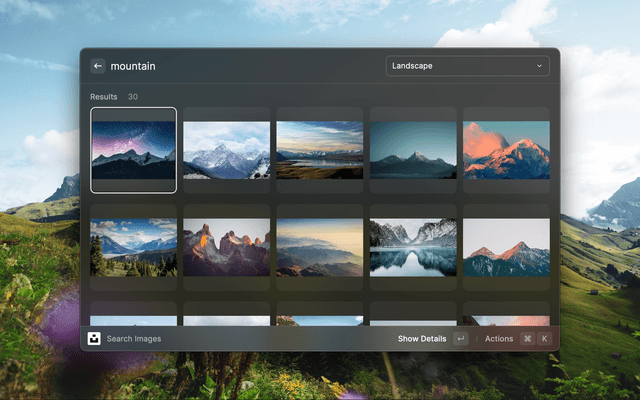Screen dimensions: 640x400
Task: Open the Actions menu
Action: pyautogui.click(x=499, y=339)
